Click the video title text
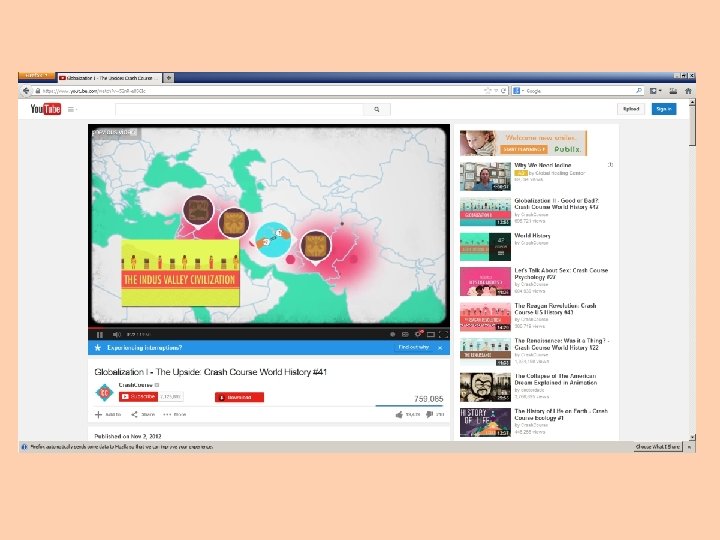Viewport: 720px width, 540px height. (x=210, y=372)
